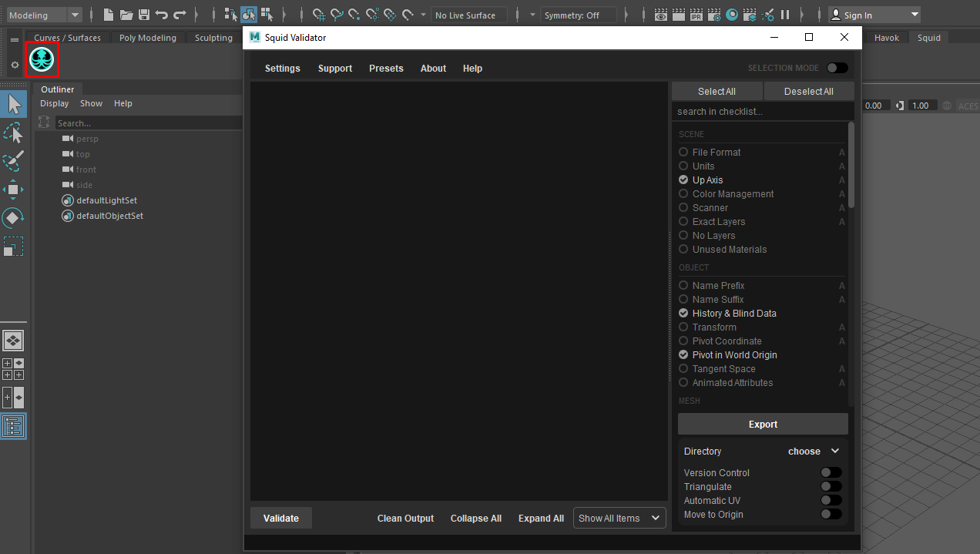
Task: Toggle Triangulate switch
Action: coord(831,486)
